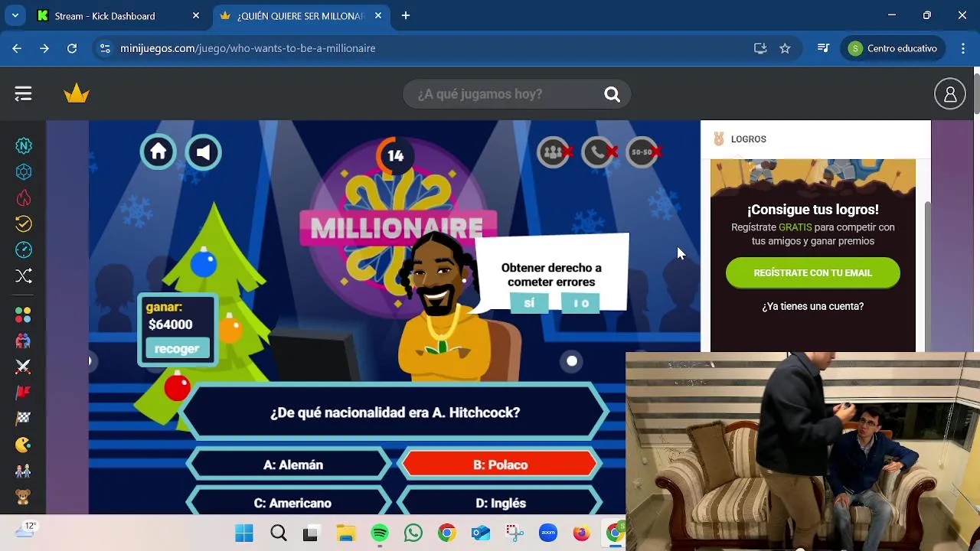
Task: Mute the game sound speaker icon
Action: pyautogui.click(x=203, y=153)
